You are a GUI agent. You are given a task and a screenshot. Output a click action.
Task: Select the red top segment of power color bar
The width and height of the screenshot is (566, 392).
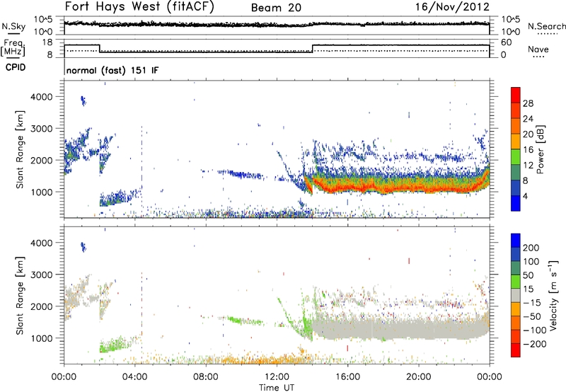pyautogui.click(x=516, y=95)
